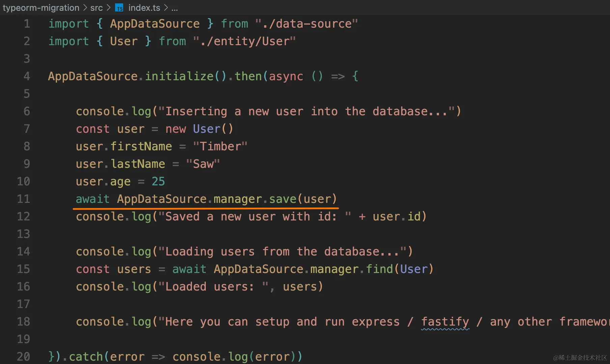Expand chevron after src breadcrumb

[109, 7]
